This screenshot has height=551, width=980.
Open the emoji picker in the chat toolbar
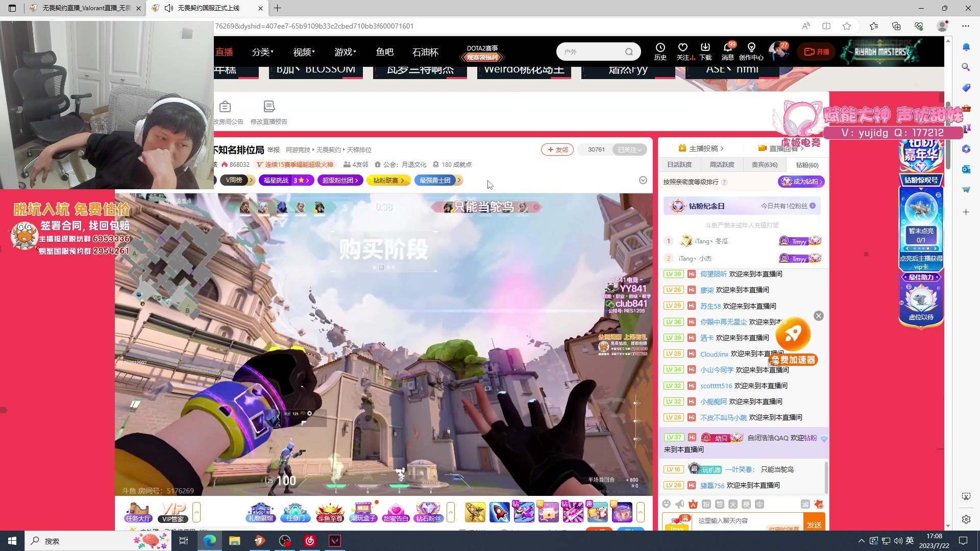coord(667,504)
